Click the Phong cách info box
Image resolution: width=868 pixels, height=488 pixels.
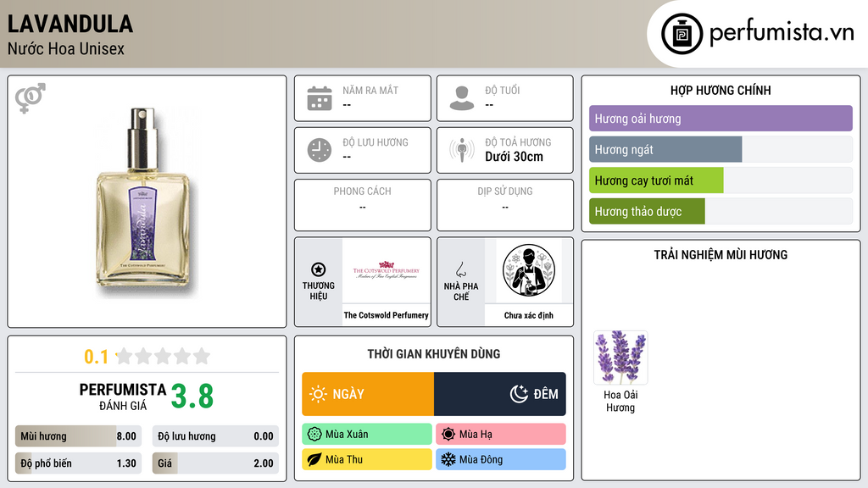tap(363, 205)
